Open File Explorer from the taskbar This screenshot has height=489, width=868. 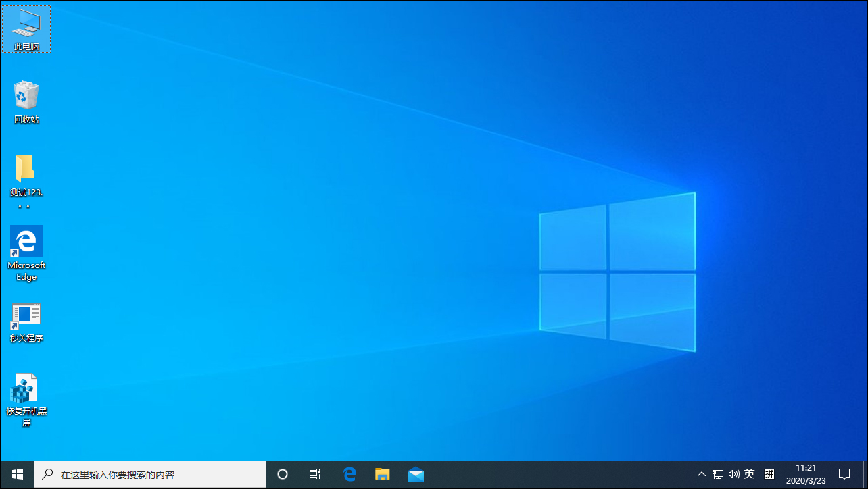pos(382,473)
